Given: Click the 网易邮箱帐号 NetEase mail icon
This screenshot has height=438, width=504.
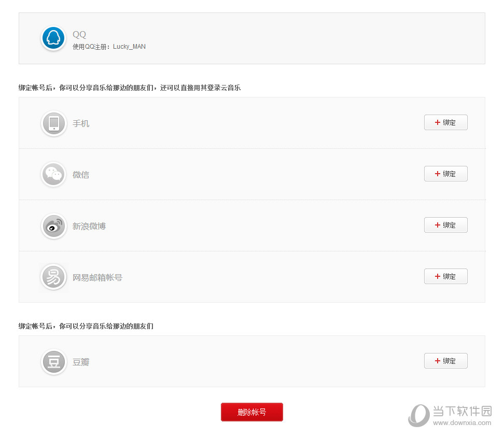Looking at the screenshot, I should click(53, 277).
